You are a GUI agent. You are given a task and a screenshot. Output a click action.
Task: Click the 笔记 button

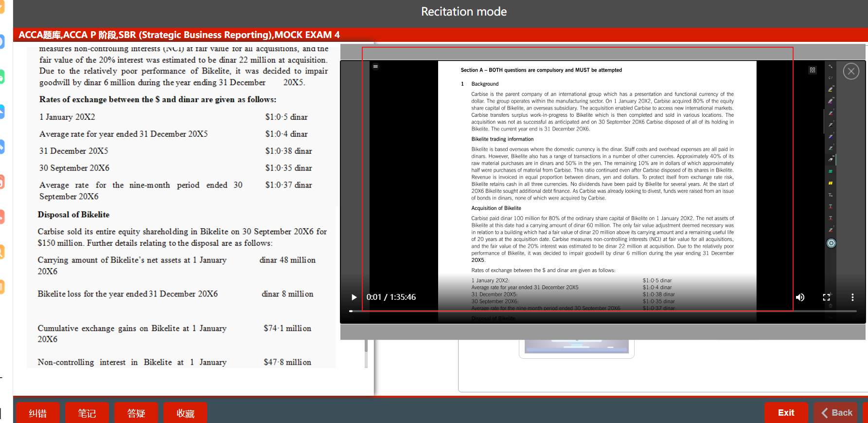[87, 413]
